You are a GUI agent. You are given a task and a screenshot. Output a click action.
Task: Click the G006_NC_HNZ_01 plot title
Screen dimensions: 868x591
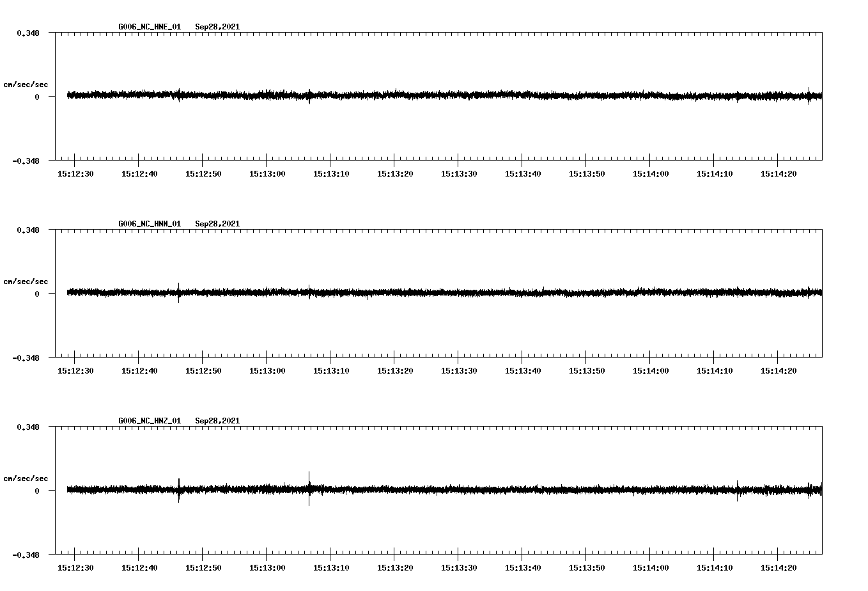150,421
